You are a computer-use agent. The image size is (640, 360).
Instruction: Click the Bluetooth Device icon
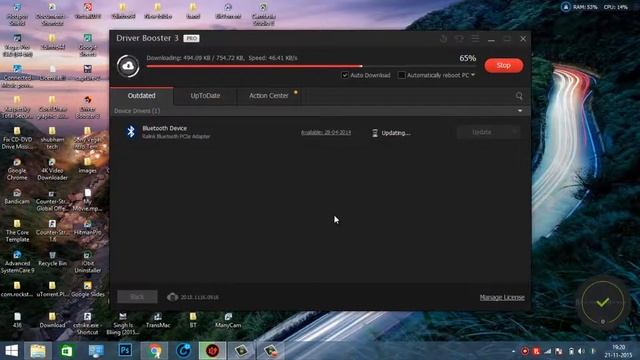[131, 131]
